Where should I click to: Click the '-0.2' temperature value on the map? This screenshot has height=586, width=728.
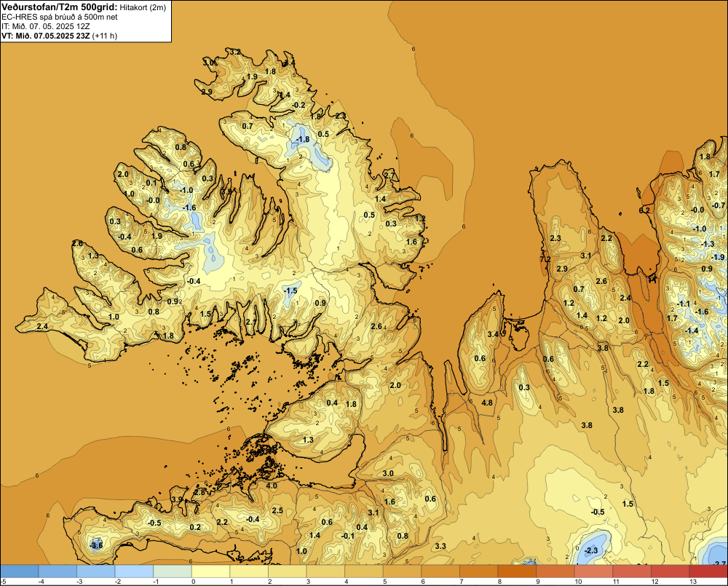click(x=299, y=106)
